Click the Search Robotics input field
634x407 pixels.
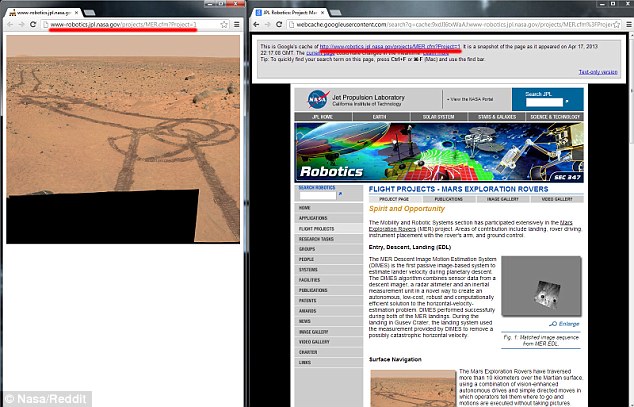[318, 196]
